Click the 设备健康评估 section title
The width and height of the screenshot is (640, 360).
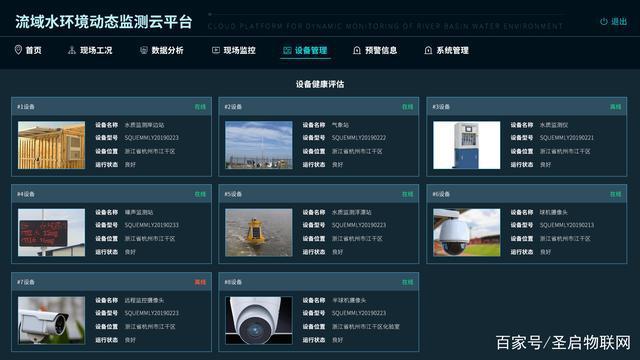320,84
